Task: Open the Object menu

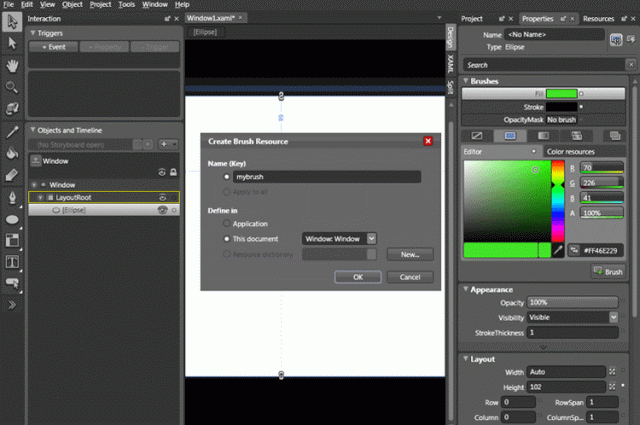Action: 72,4
